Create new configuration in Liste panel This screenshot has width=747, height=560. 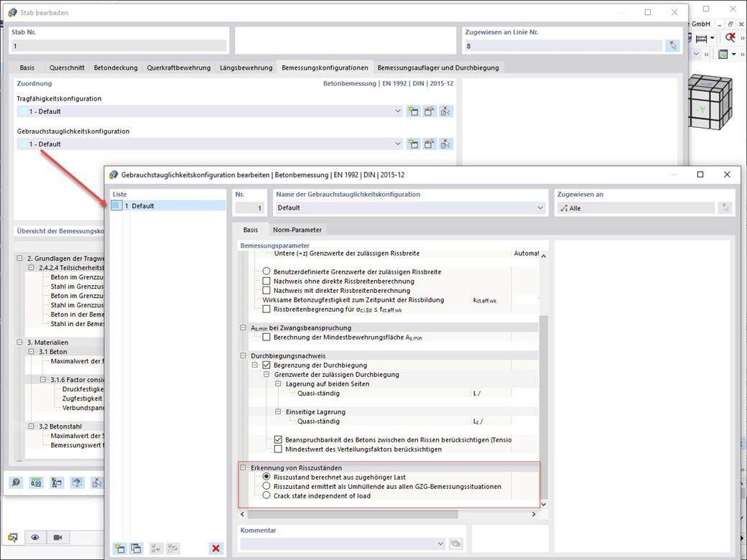tap(119, 548)
